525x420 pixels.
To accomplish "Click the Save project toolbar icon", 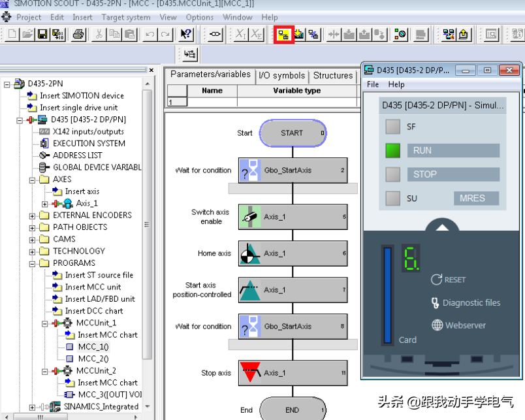I will 42,35.
